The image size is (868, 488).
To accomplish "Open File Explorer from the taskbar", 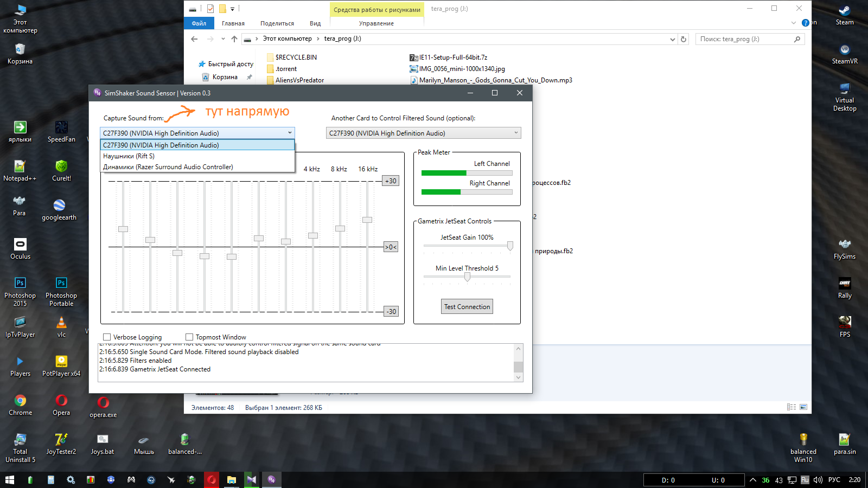I will [232, 479].
